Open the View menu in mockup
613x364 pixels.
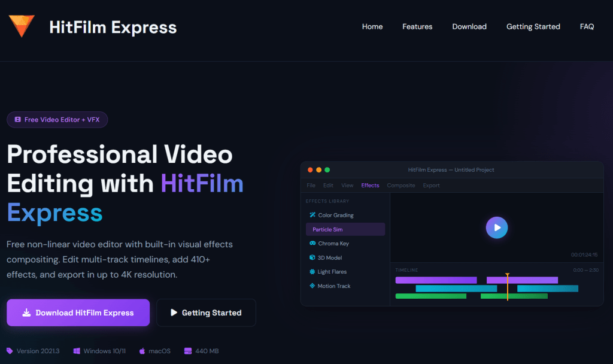pos(347,186)
